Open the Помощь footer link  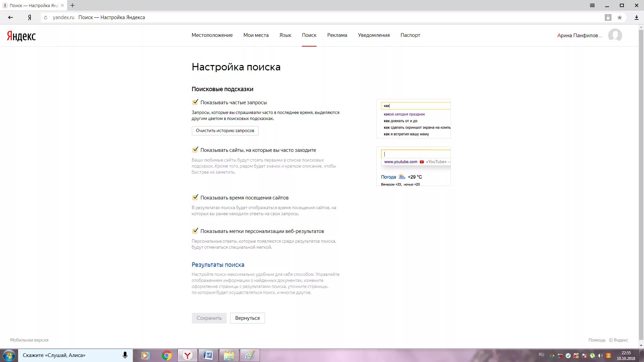tap(597, 340)
